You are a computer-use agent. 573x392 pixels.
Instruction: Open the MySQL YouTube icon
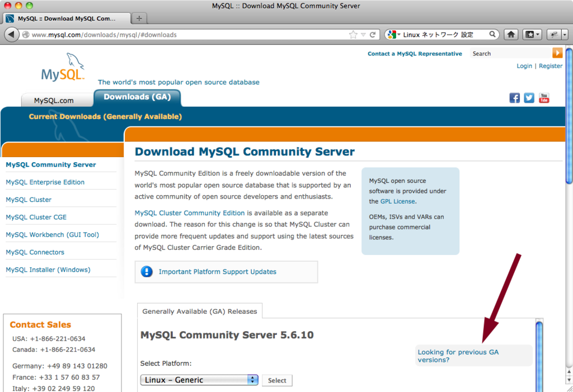click(x=544, y=98)
